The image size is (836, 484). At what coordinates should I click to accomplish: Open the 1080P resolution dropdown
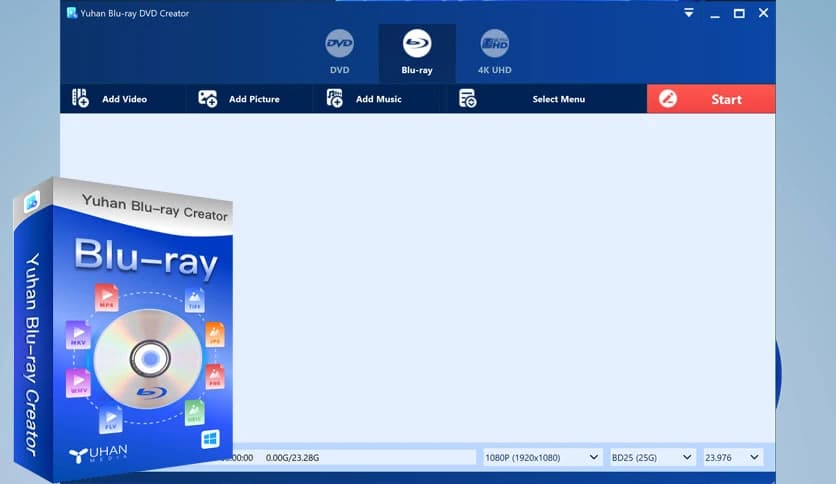point(541,457)
